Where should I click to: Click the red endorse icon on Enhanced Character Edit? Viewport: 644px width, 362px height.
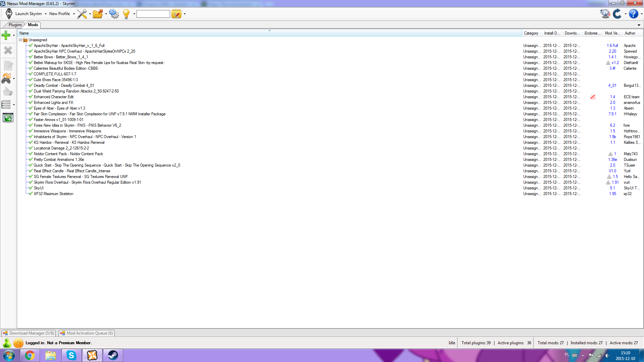click(593, 97)
